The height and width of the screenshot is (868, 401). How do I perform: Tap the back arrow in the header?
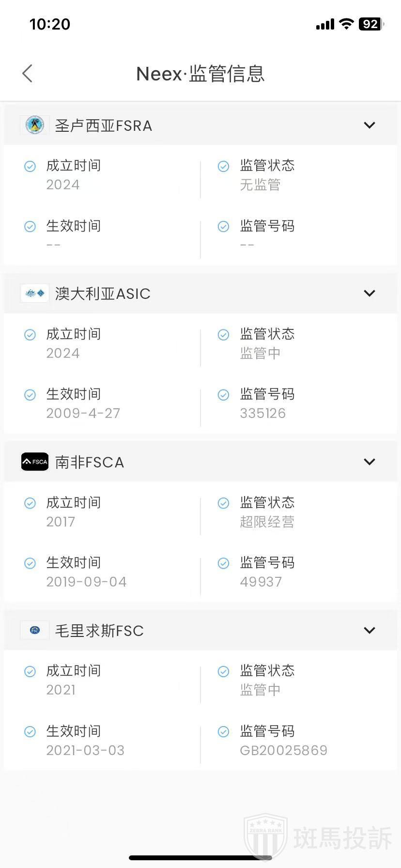pyautogui.click(x=28, y=74)
